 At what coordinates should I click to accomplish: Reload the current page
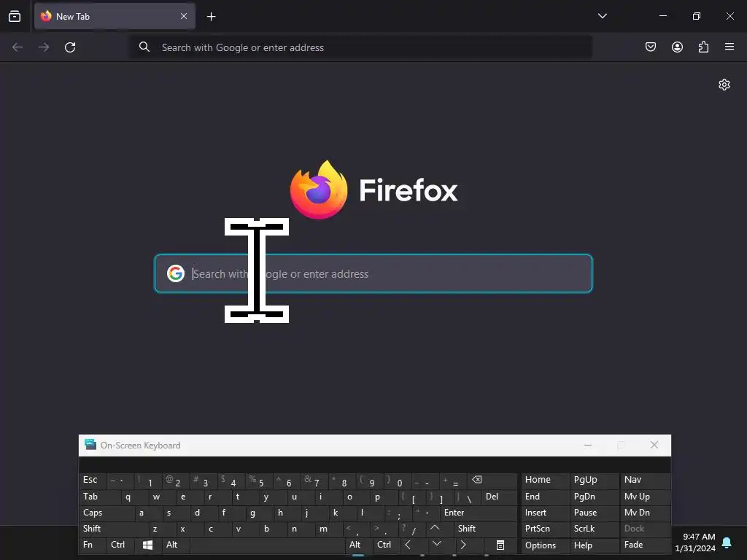70,47
